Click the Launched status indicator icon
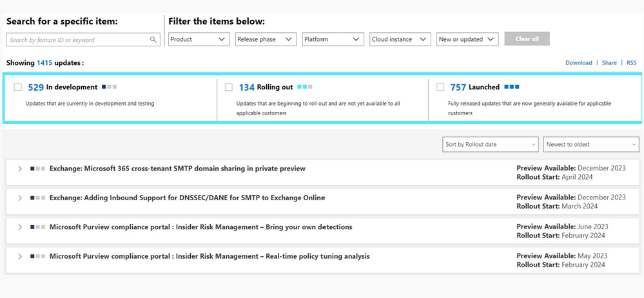 click(x=512, y=87)
